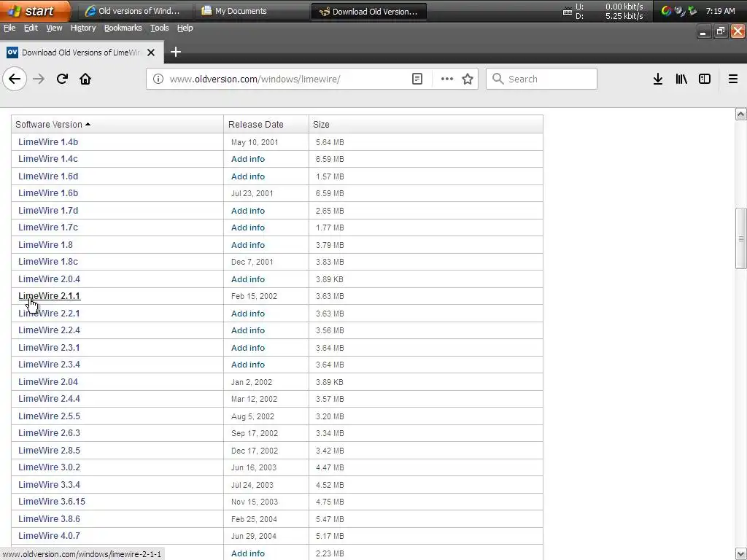This screenshot has width=747, height=560.
Task: Open the File menu
Action: point(9,28)
